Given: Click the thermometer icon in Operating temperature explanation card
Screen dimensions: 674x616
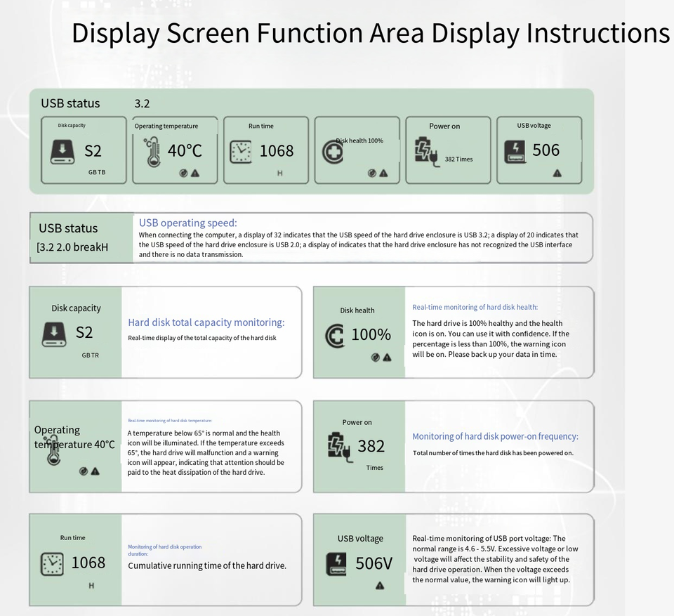Looking at the screenshot, I should [x=53, y=450].
